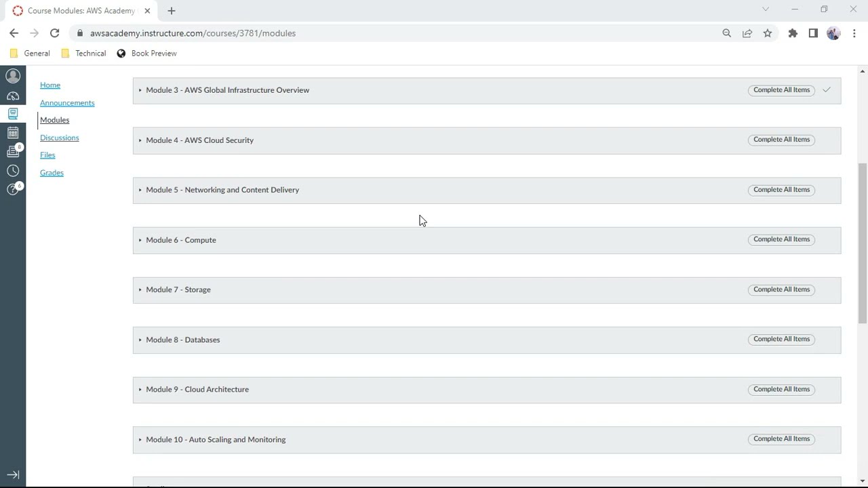Open the Inbox icon with badge

click(13, 151)
